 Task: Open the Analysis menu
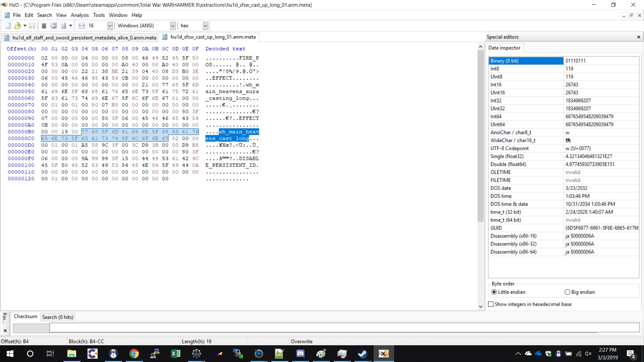pos(79,15)
